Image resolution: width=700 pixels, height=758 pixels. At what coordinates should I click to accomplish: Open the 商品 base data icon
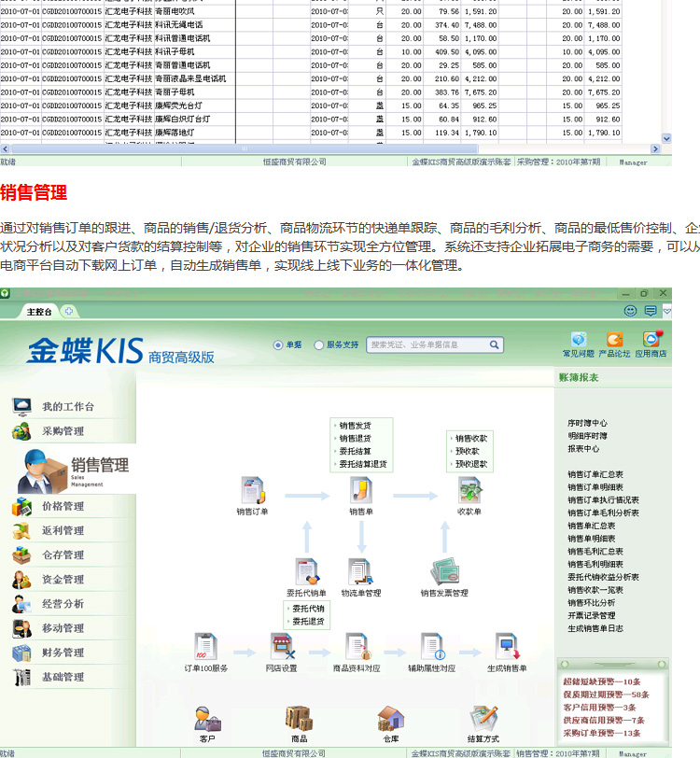[x=299, y=719]
